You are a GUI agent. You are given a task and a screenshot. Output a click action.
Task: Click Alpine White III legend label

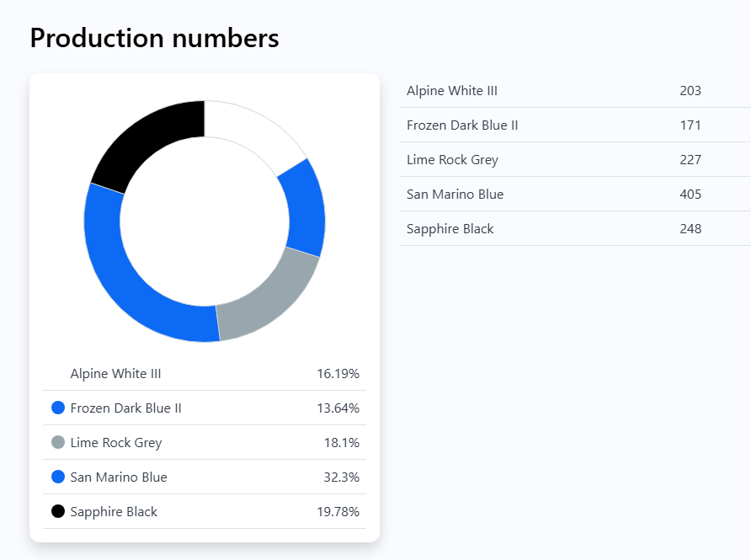(115, 374)
